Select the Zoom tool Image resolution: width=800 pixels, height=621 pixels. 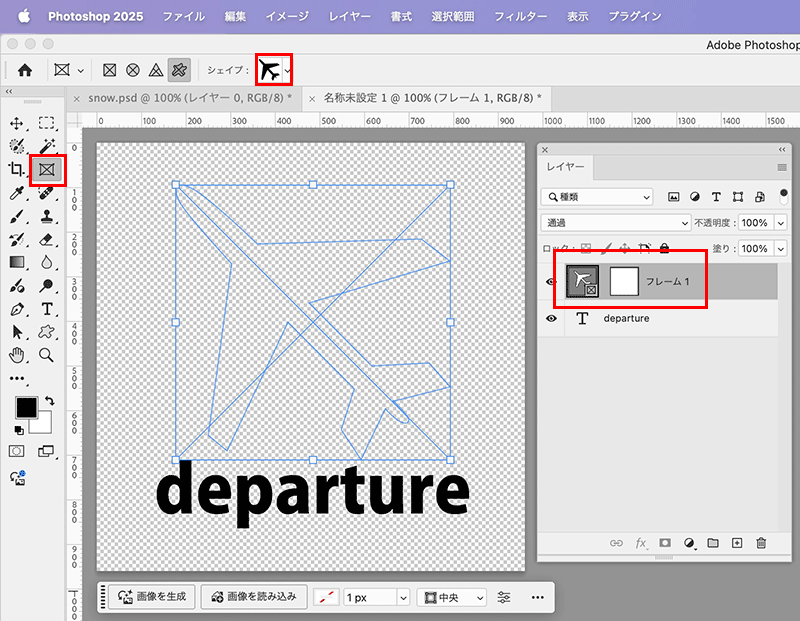pos(46,355)
